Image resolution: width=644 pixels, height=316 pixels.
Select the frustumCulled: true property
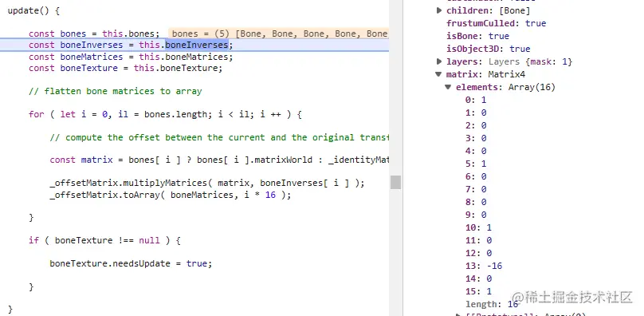[x=496, y=23]
